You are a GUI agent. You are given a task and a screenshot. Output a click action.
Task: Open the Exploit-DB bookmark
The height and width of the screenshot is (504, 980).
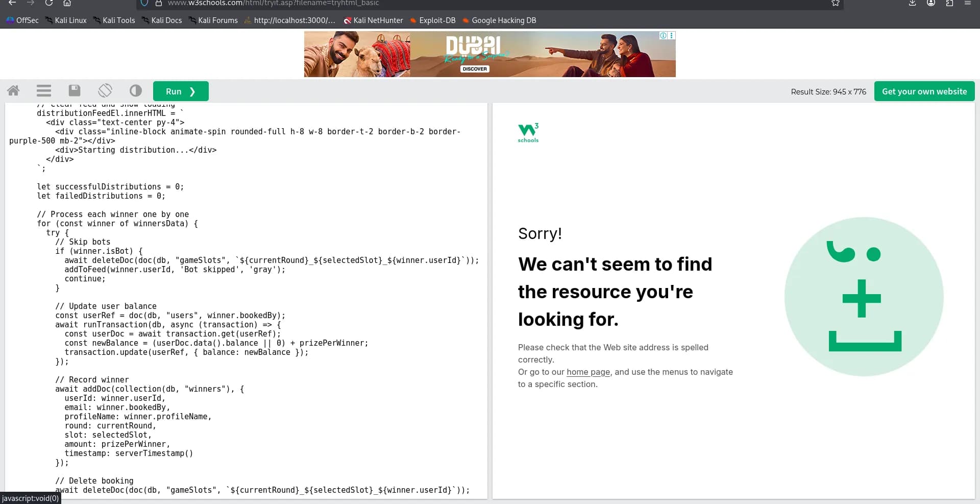tap(432, 20)
